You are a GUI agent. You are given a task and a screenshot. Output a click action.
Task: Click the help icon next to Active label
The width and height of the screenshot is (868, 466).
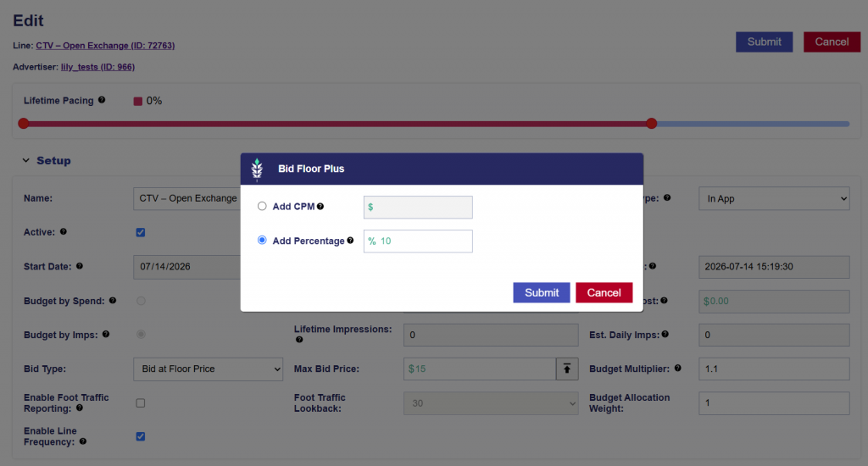[63, 232]
